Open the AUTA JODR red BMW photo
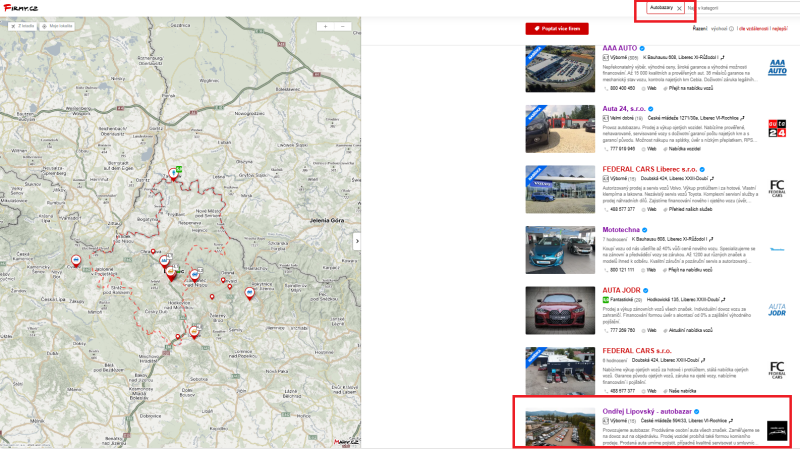 coord(560,311)
